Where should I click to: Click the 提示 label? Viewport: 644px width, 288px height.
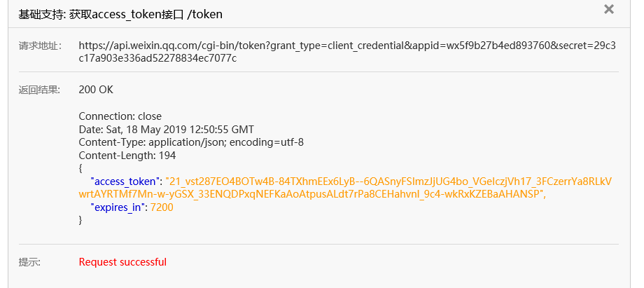click(x=29, y=262)
